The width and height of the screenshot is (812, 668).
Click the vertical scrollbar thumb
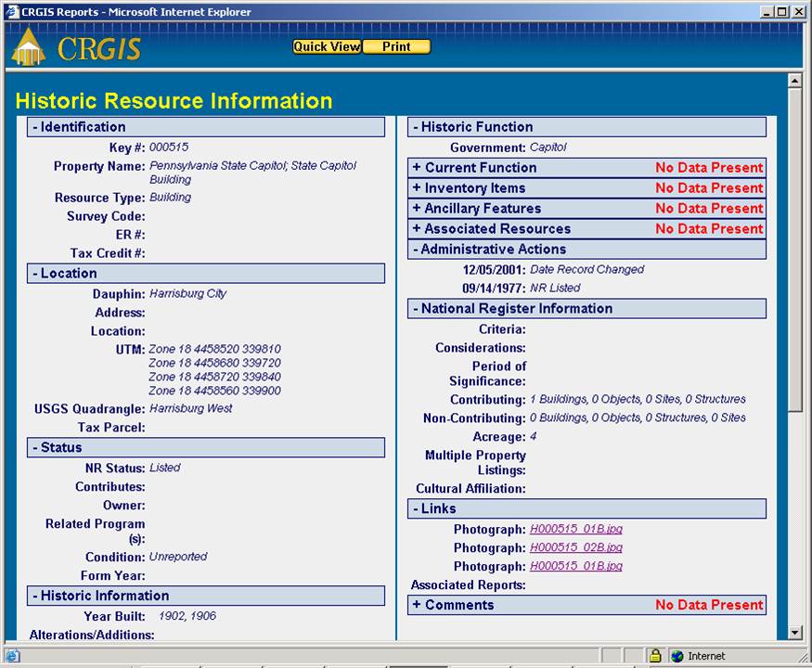coord(795,250)
